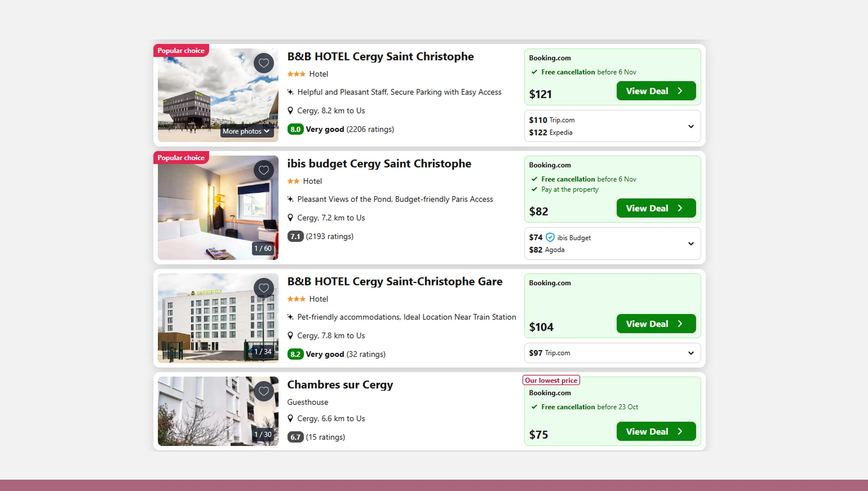Expand the $97 Trip.com price dropdown
This screenshot has height=491, width=868.
click(x=691, y=353)
